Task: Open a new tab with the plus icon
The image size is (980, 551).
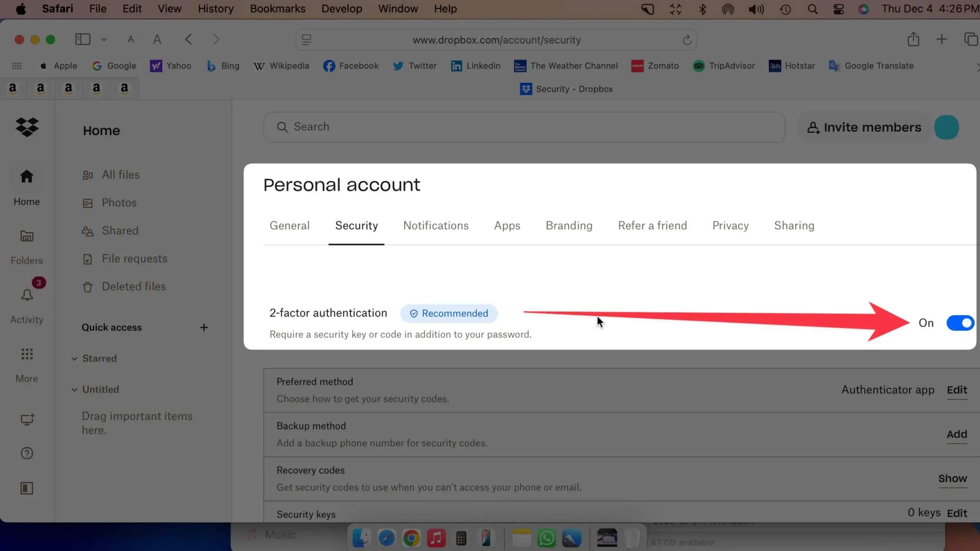Action: tap(942, 39)
